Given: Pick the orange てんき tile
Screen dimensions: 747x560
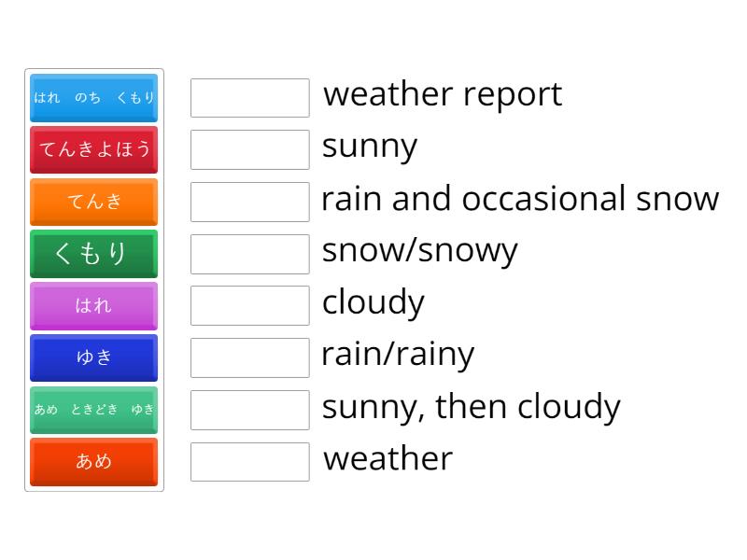Looking at the screenshot, I should [x=94, y=202].
